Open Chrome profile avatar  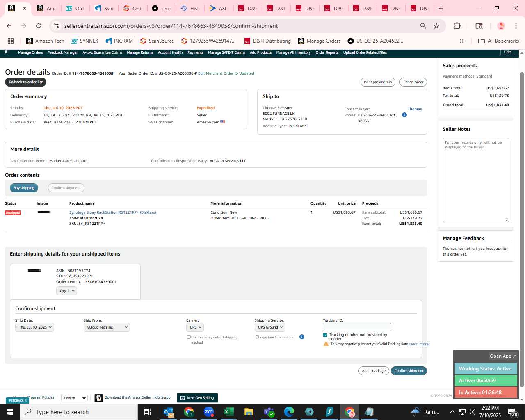point(501,26)
